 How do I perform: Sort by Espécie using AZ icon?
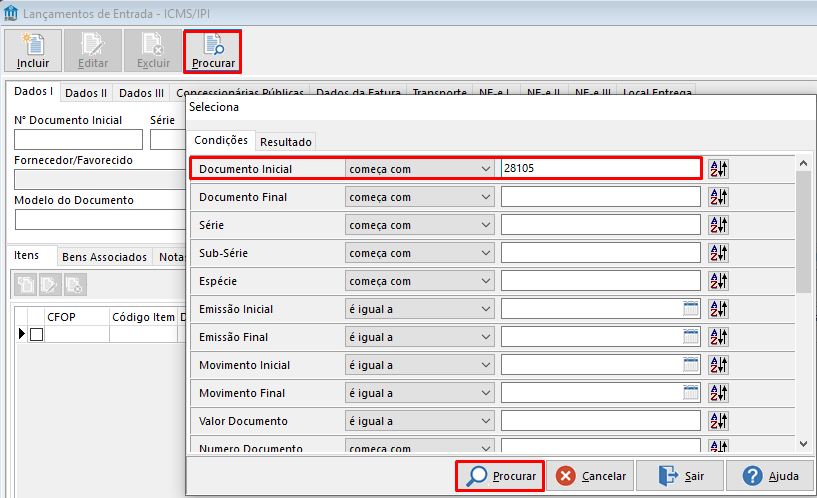coord(718,281)
